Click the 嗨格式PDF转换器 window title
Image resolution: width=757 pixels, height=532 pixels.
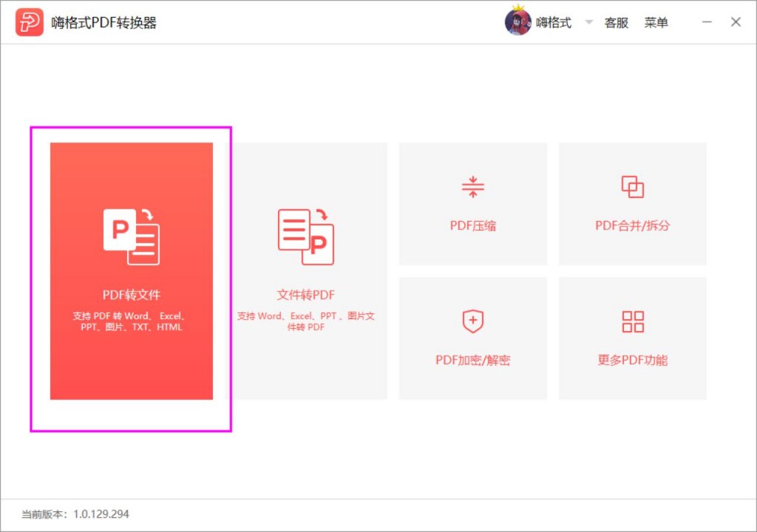[x=103, y=23]
